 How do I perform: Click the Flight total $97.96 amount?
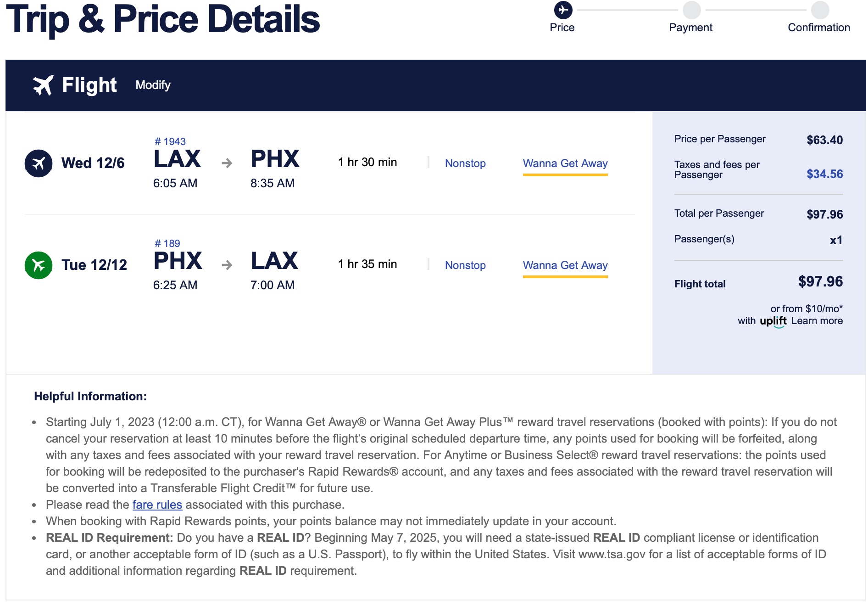[820, 281]
